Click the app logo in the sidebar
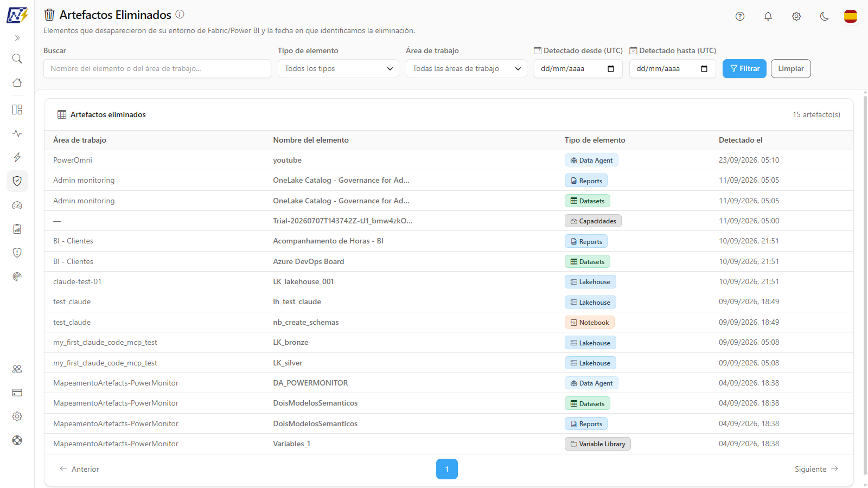Viewport: 868px width, 488px height. [17, 15]
